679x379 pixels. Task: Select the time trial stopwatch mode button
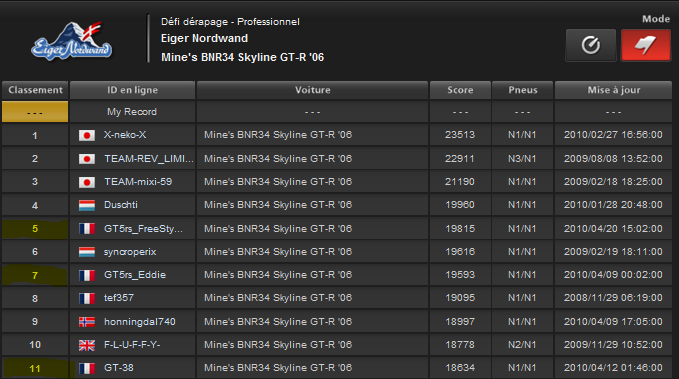click(x=591, y=45)
